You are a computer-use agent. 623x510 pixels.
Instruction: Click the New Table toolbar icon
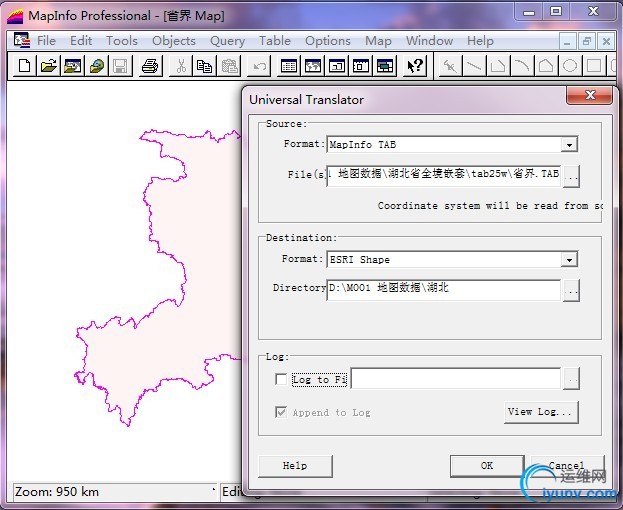(x=24, y=66)
